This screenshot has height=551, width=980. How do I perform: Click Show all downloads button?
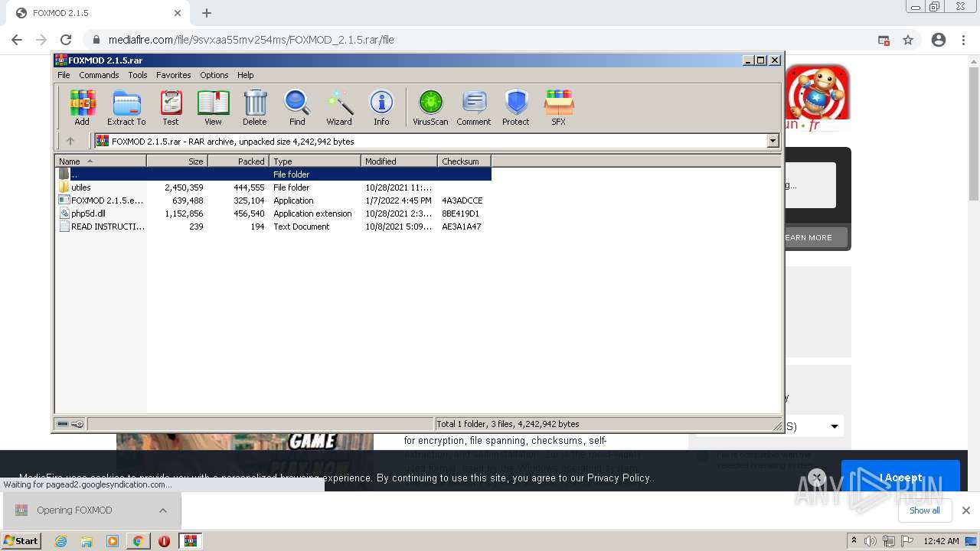[925, 510]
